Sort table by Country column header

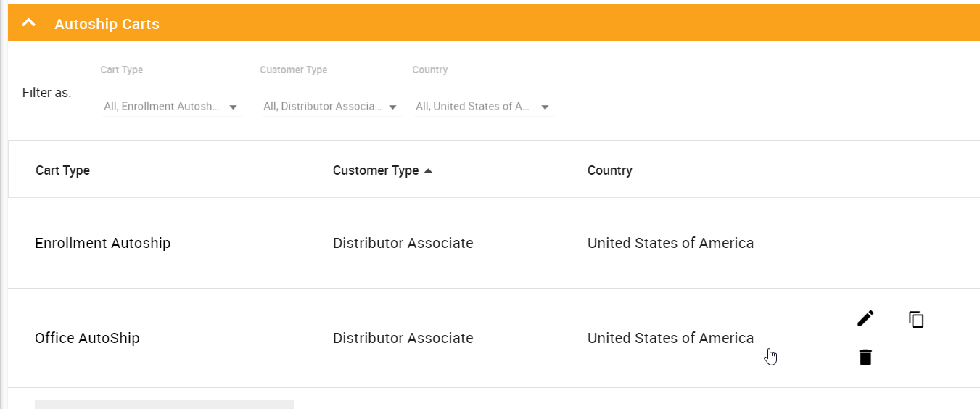610,170
